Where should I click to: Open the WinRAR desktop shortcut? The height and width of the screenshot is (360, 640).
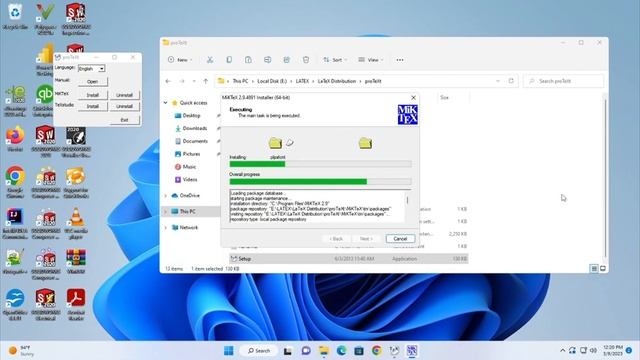click(76, 260)
